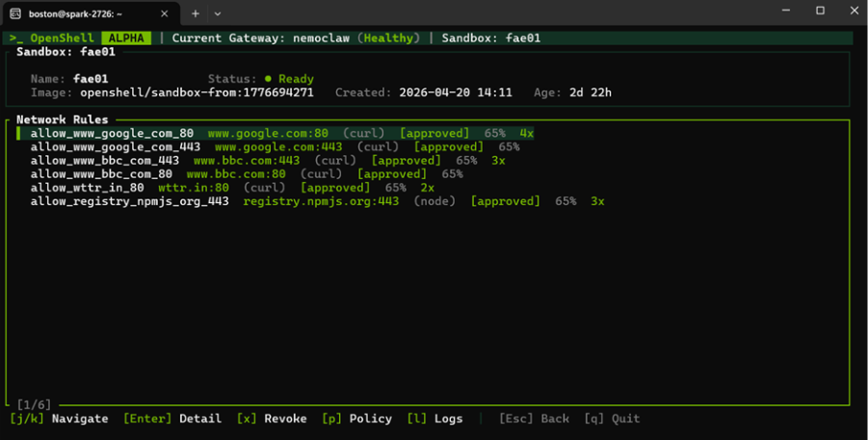Screen dimensions: 868x440
Task: Click the Ready status text
Action: [296, 79]
